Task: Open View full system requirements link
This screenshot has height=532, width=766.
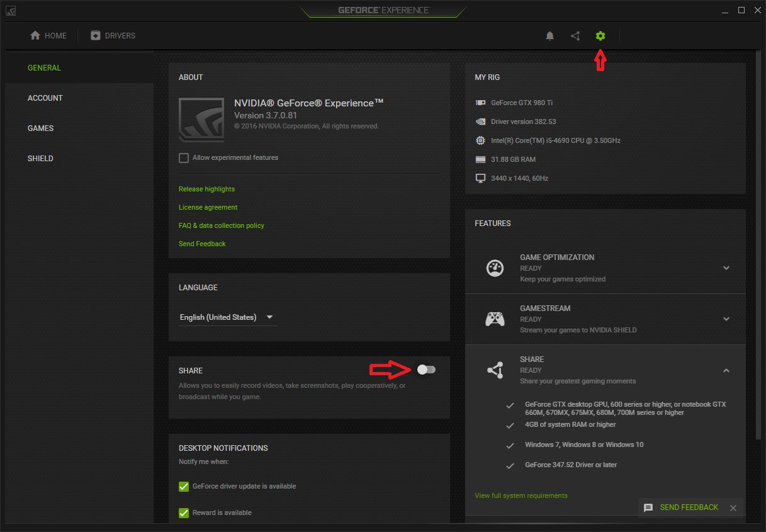Action: (x=521, y=495)
